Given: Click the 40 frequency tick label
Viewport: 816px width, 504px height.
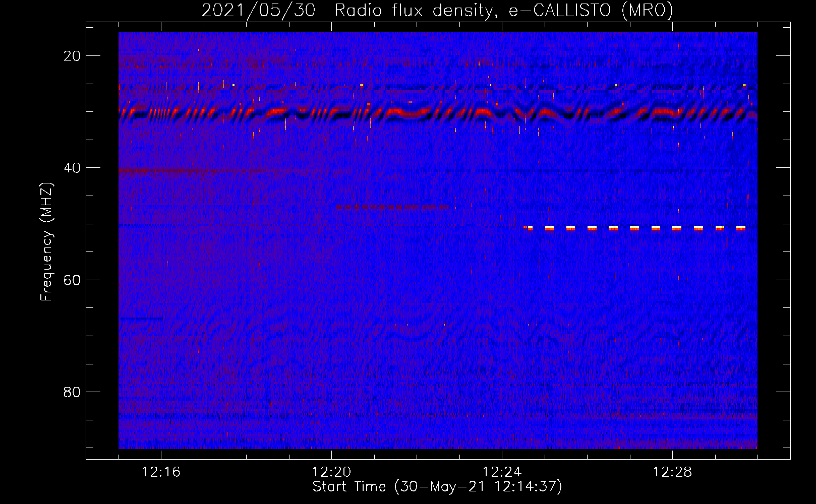Looking at the screenshot, I should [x=72, y=168].
